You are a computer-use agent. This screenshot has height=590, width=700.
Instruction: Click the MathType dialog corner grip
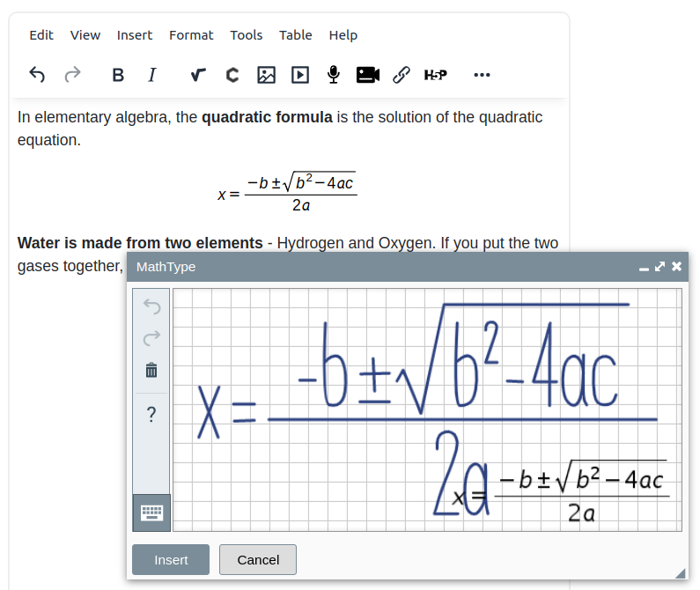coord(680,573)
